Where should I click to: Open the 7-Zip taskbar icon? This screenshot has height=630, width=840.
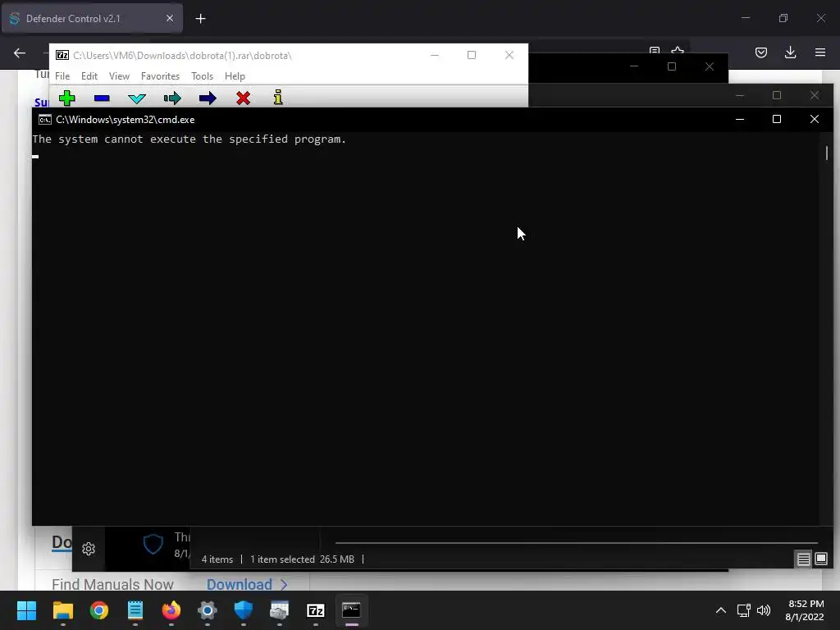pyautogui.click(x=316, y=610)
